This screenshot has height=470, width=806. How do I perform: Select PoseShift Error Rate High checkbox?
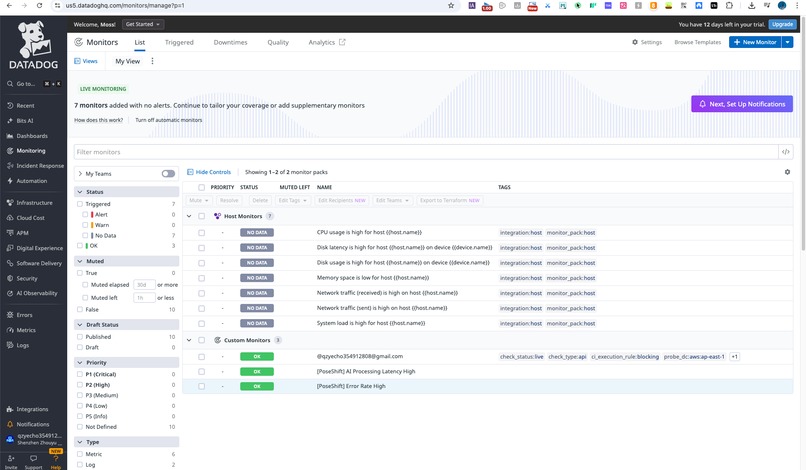pyautogui.click(x=202, y=387)
